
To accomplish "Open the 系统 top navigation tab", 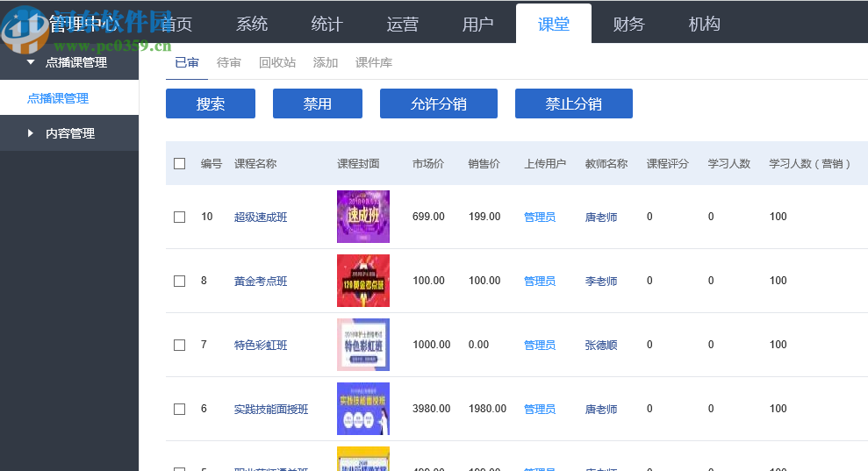I will coord(252,25).
